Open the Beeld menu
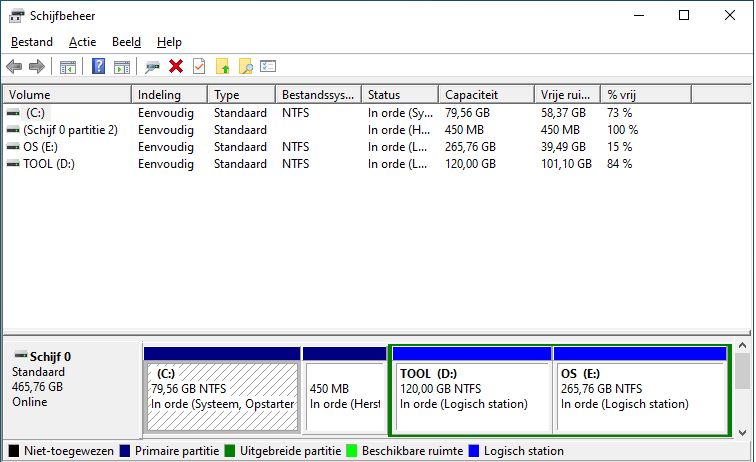 click(126, 42)
